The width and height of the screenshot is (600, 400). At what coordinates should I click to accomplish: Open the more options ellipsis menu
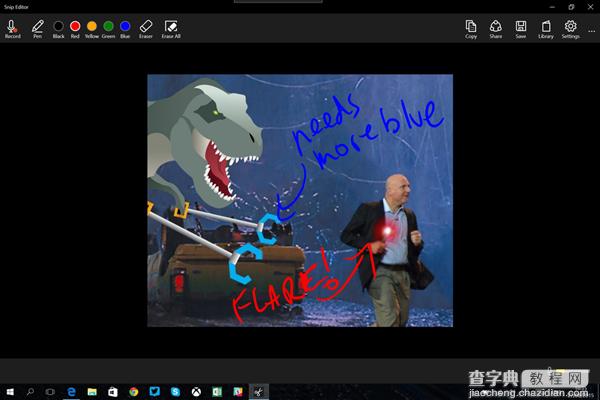pyautogui.click(x=592, y=31)
